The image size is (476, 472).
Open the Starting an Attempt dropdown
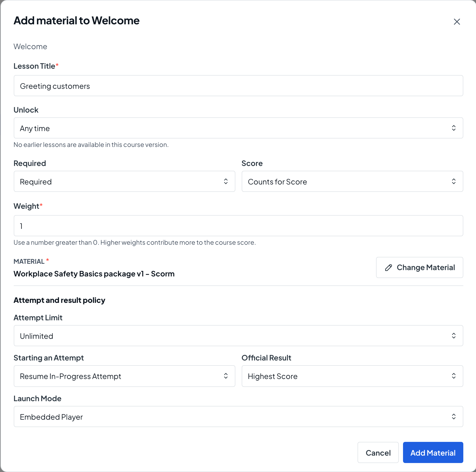124,376
